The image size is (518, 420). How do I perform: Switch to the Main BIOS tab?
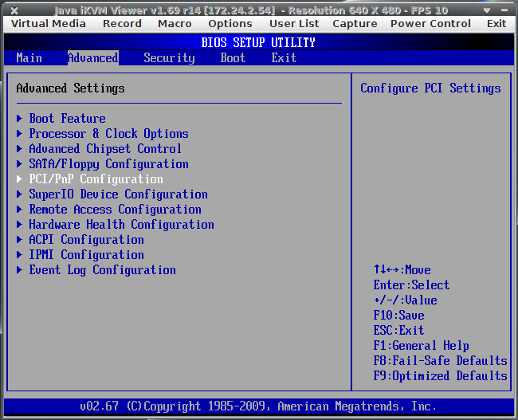coord(29,58)
